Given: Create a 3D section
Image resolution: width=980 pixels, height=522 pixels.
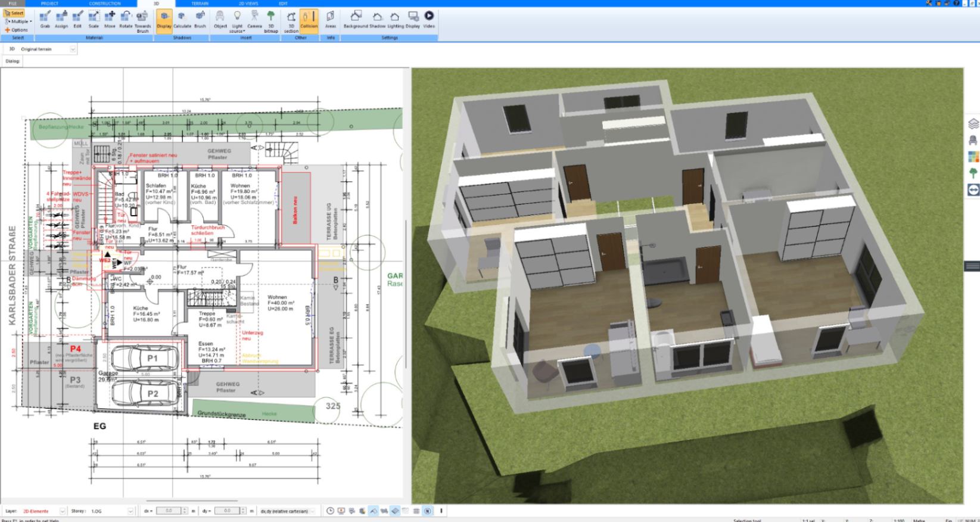Looking at the screenshot, I should [291, 21].
